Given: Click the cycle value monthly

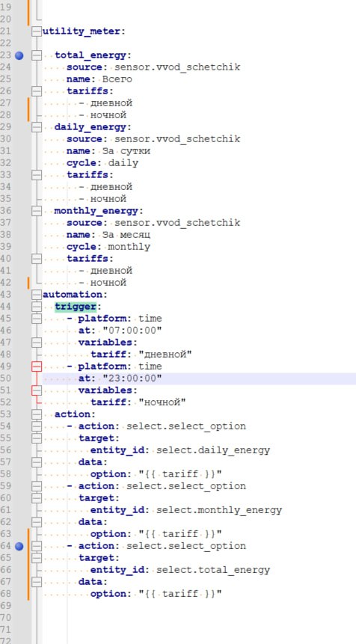Looking at the screenshot, I should click(129, 248).
